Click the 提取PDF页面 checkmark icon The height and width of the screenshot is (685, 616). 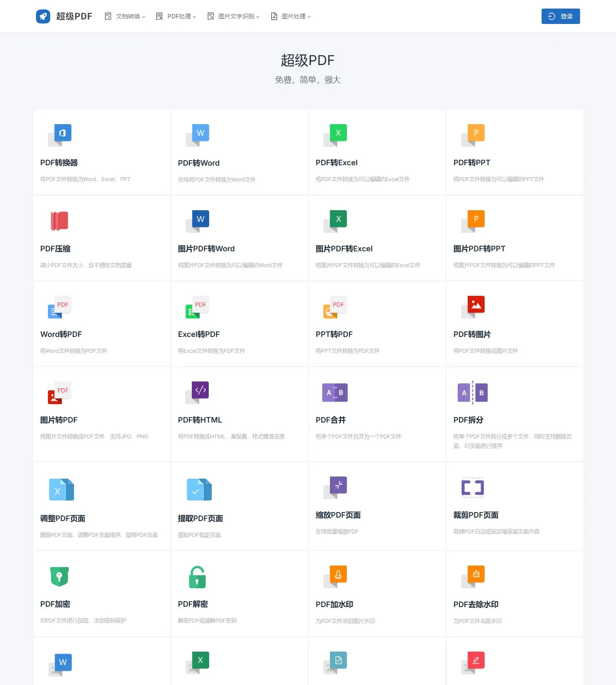click(x=199, y=489)
